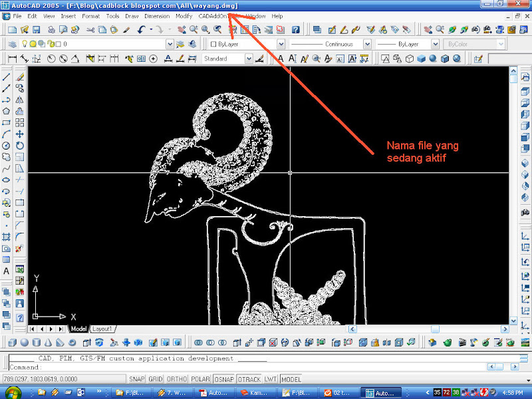
Task: Expand hidden taskbar quick launch chevron
Action: pyautogui.click(x=98, y=391)
